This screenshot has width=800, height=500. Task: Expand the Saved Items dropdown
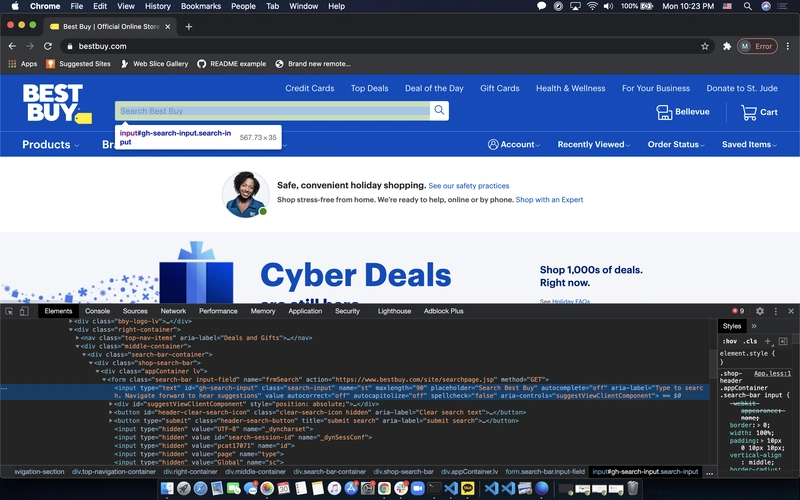click(x=749, y=144)
